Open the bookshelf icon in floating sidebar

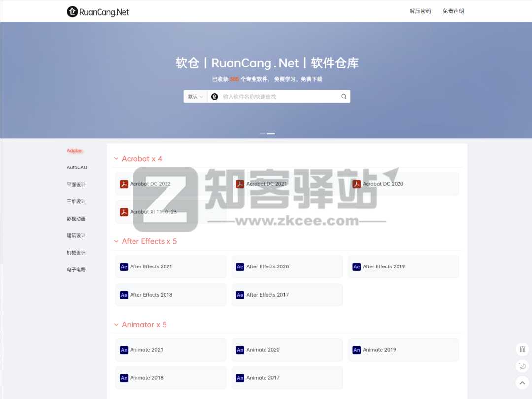[x=522, y=349]
